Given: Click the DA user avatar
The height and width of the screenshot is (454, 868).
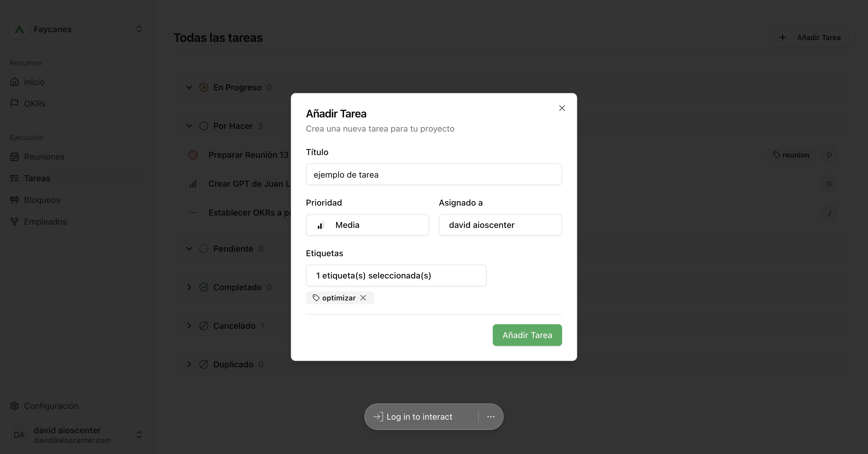Looking at the screenshot, I should coord(19,435).
